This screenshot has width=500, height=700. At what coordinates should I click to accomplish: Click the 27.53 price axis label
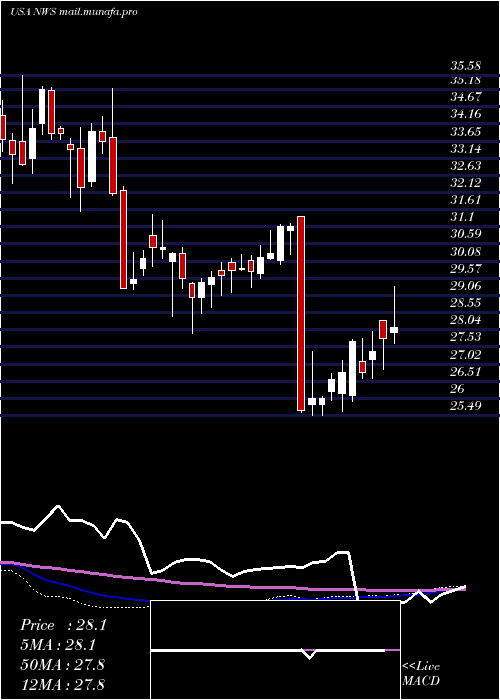(x=465, y=337)
